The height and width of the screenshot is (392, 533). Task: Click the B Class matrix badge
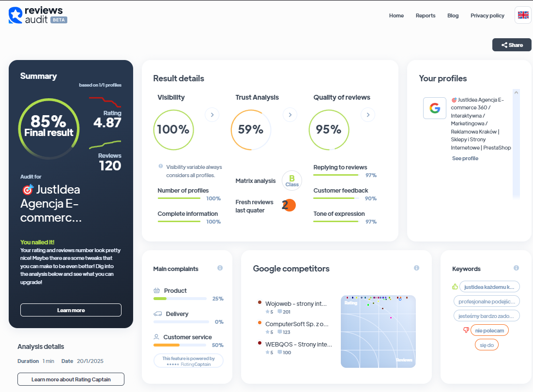click(x=292, y=181)
